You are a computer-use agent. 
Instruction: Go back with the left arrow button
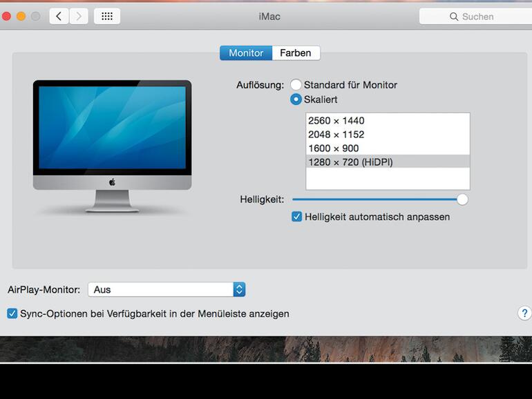click(x=59, y=17)
